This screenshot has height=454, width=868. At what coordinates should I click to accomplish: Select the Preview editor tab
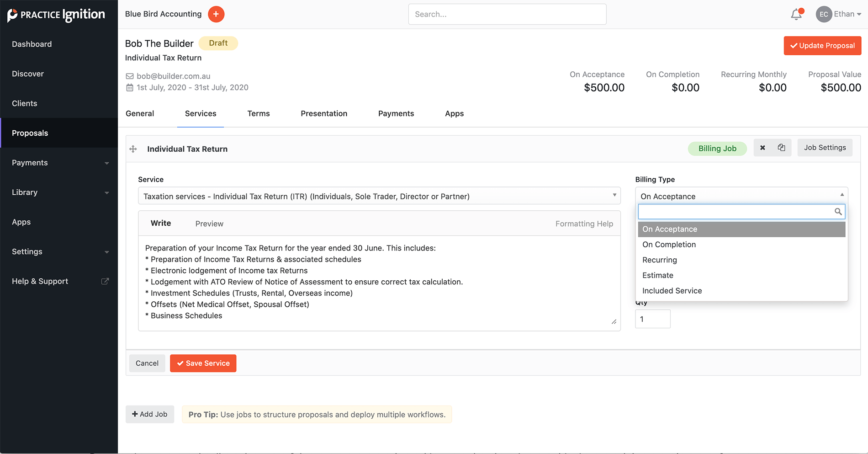coord(209,224)
